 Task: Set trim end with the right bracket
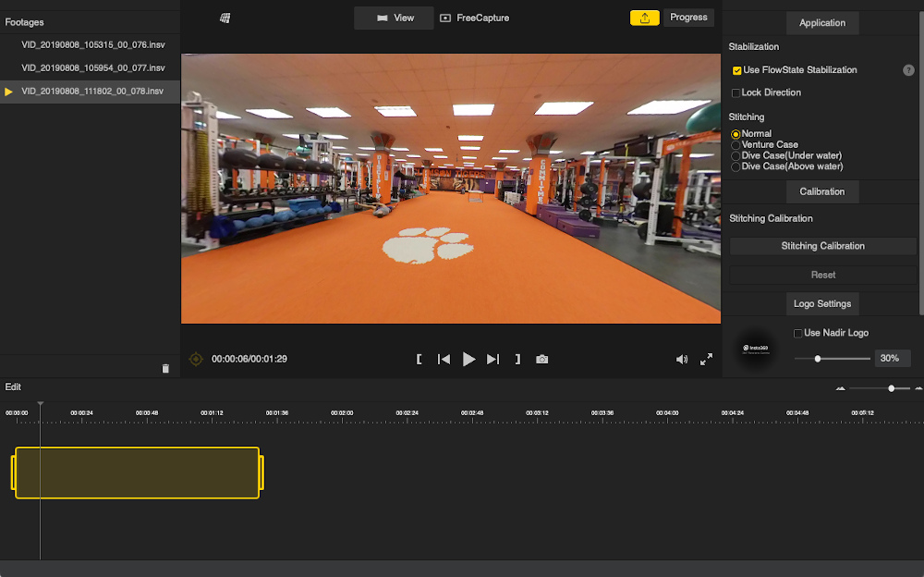click(x=517, y=360)
